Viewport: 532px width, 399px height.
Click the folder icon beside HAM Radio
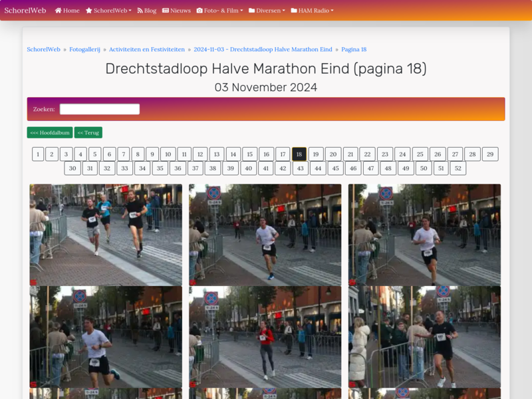click(294, 11)
